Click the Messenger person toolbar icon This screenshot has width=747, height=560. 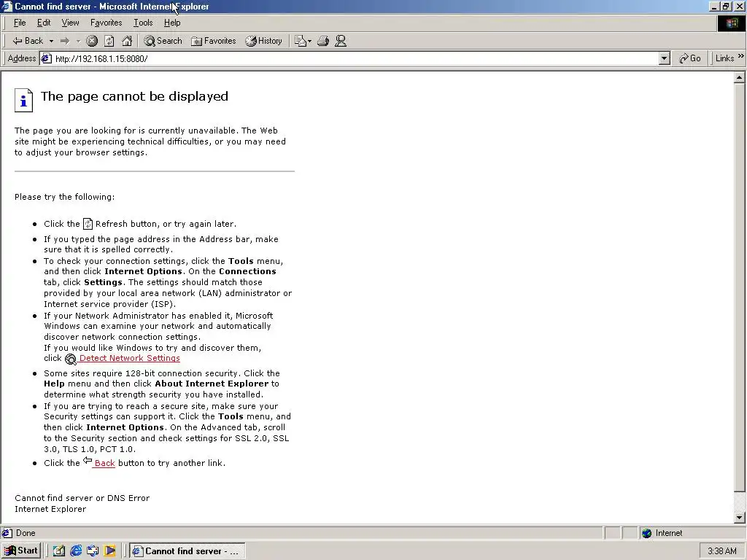(341, 41)
